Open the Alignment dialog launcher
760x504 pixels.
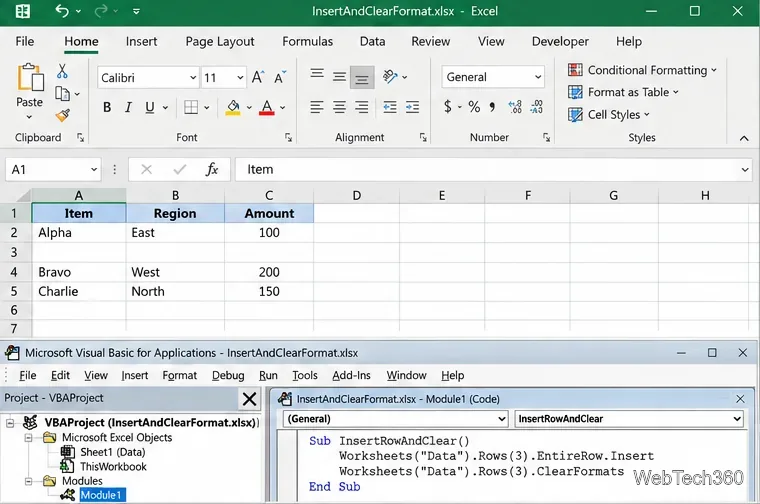click(423, 138)
